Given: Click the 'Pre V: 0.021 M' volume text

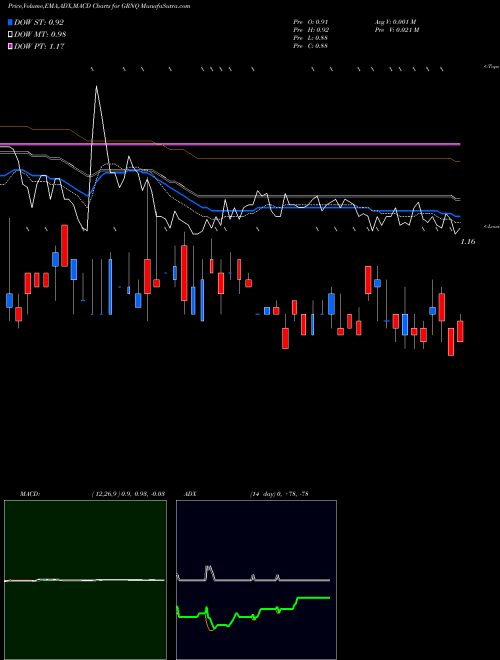Looking at the screenshot, I should click(x=397, y=30).
